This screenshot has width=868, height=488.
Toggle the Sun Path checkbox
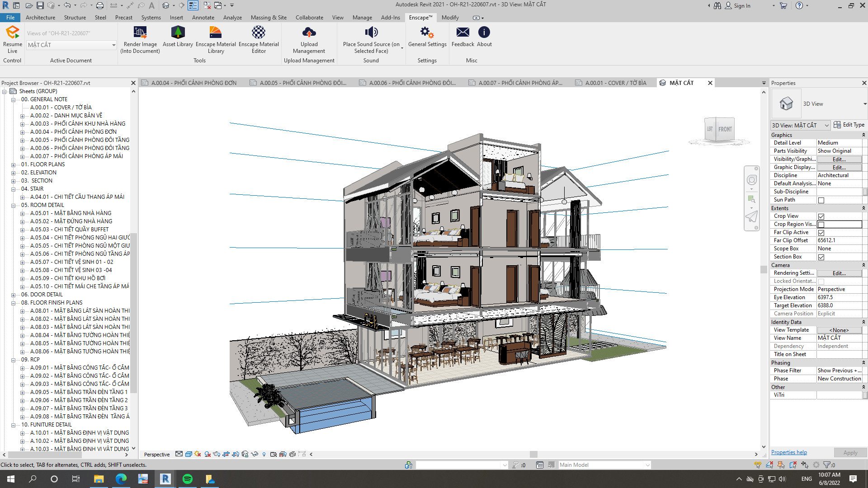pyautogui.click(x=821, y=200)
